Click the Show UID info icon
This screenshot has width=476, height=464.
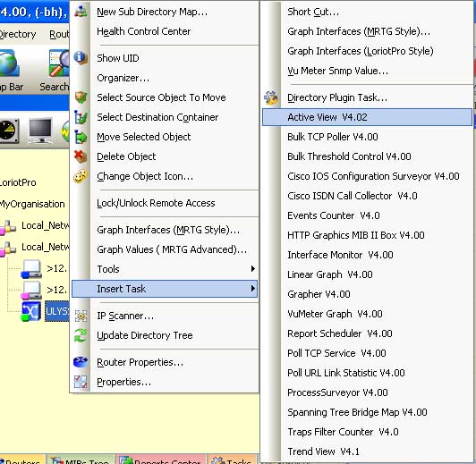[81, 57]
